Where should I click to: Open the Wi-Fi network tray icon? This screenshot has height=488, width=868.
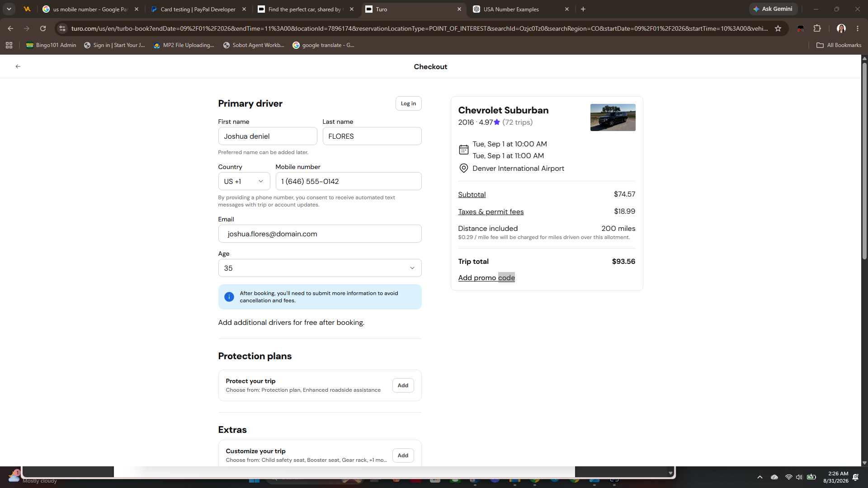tap(788, 477)
